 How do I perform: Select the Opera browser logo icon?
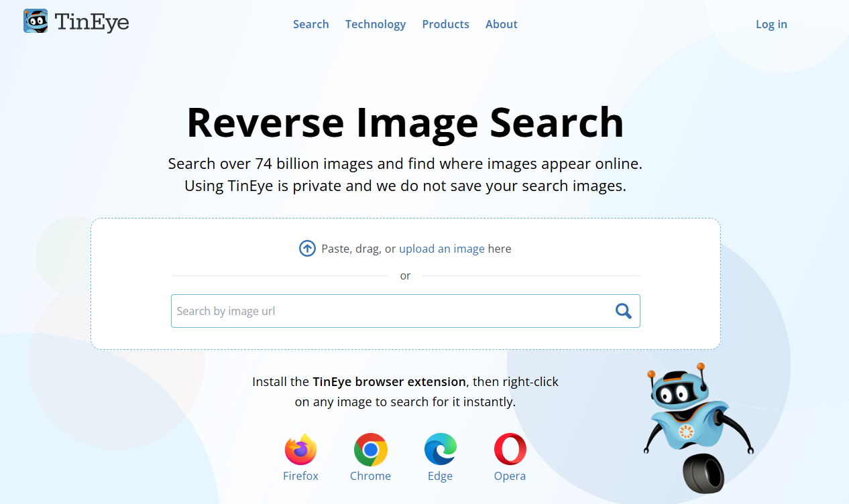[510, 449]
